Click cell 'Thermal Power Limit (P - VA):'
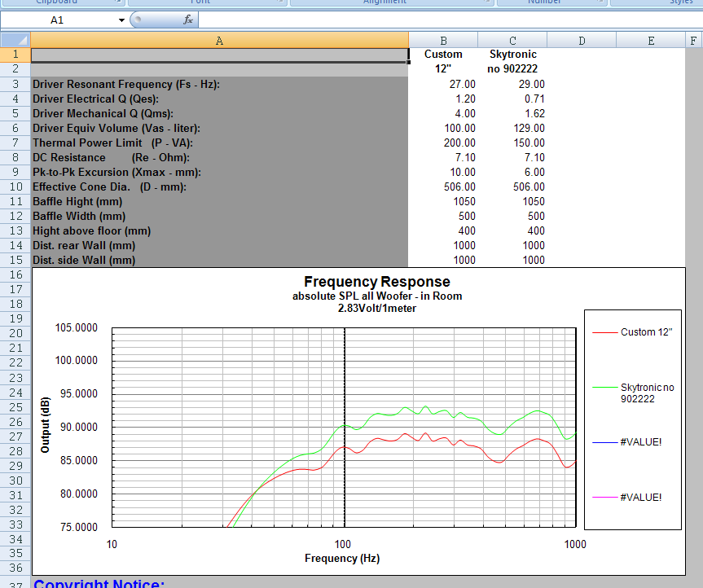Screen dimensions: 703x588 [x=219, y=143]
